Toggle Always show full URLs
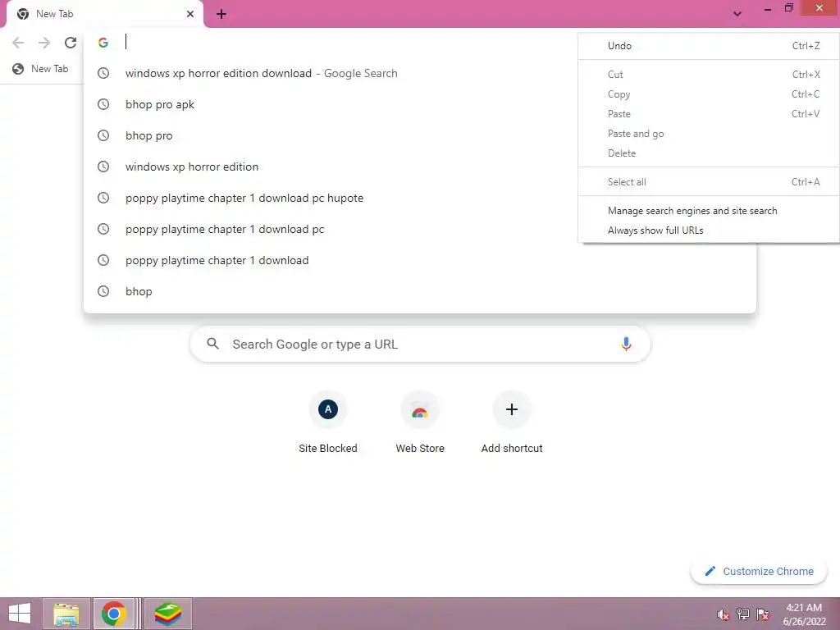The height and width of the screenshot is (630, 840). click(709, 231)
